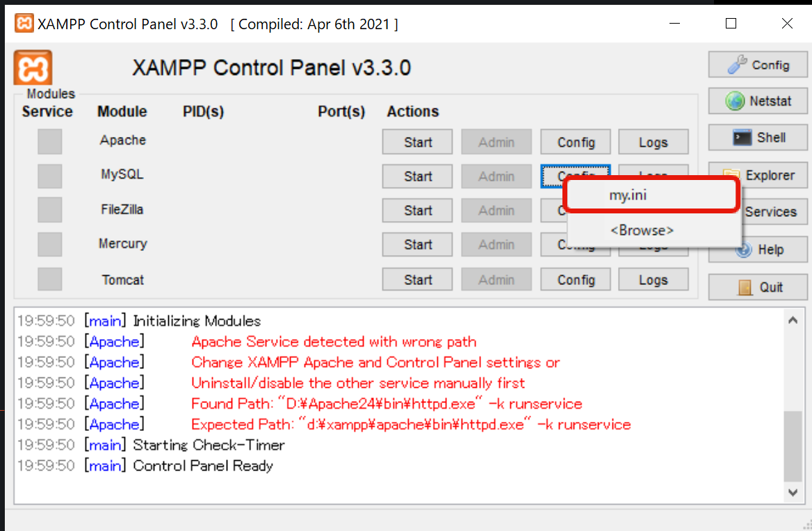Click the MySQL Admin button
This screenshot has height=531, width=812.
coord(496,177)
